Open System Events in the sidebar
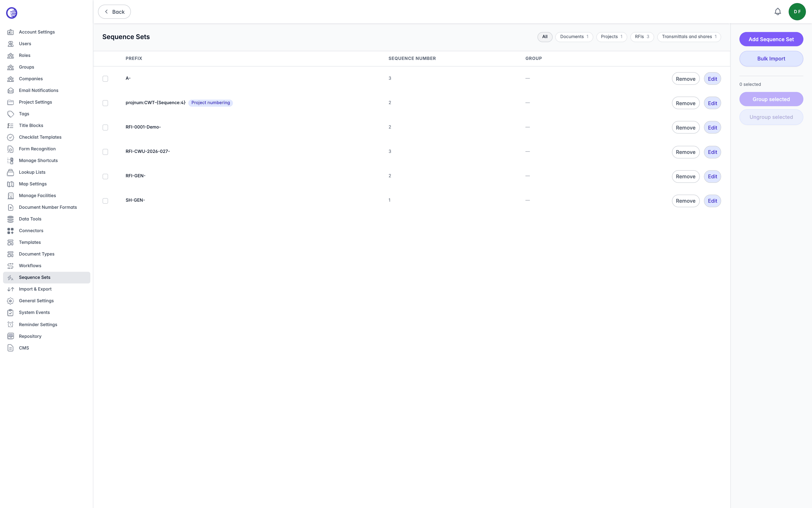Image resolution: width=812 pixels, height=508 pixels. 47,312
